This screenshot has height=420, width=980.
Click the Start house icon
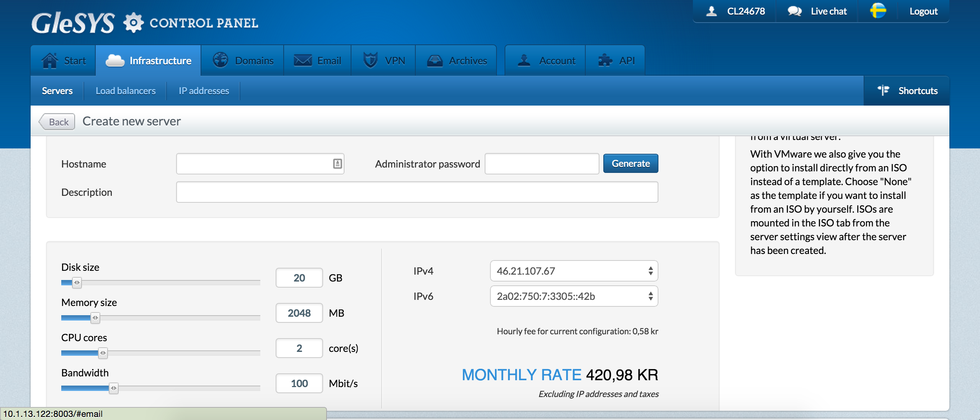click(50, 60)
